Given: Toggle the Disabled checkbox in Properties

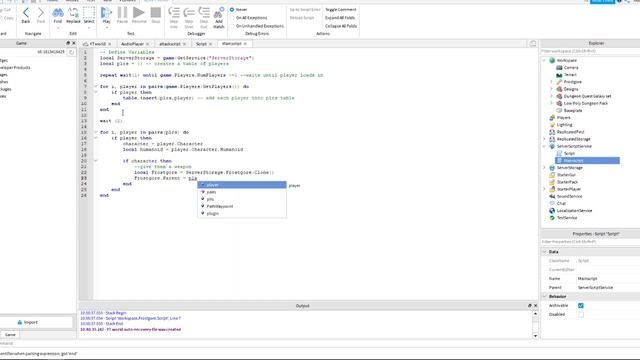Looking at the screenshot, I should [x=581, y=314].
